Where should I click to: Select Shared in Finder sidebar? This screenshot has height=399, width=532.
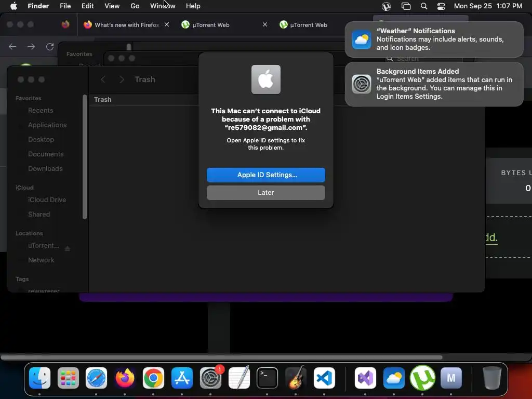pyautogui.click(x=39, y=215)
